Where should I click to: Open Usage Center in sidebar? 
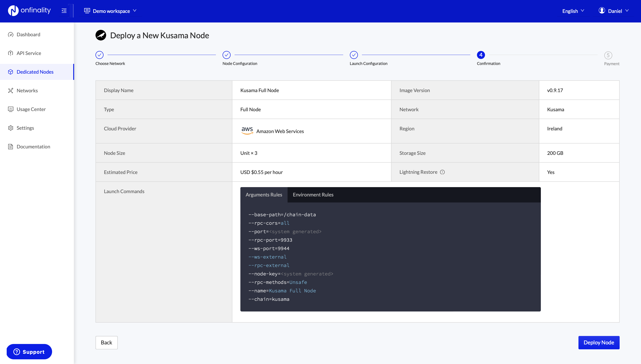[31, 109]
